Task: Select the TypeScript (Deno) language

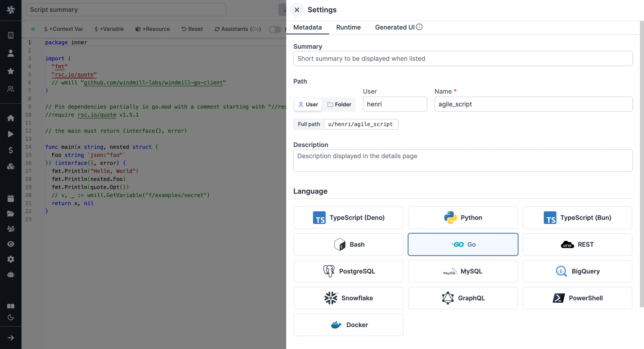Action: pyautogui.click(x=349, y=217)
